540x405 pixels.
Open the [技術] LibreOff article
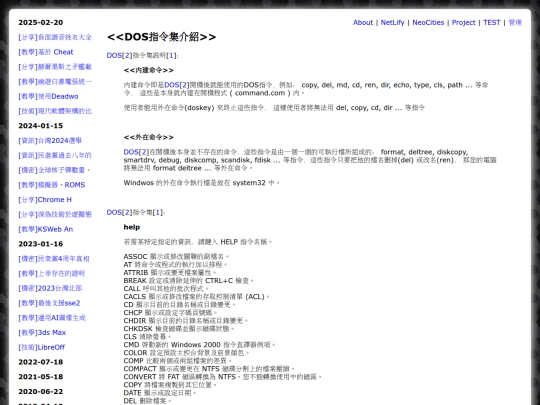tap(42, 347)
